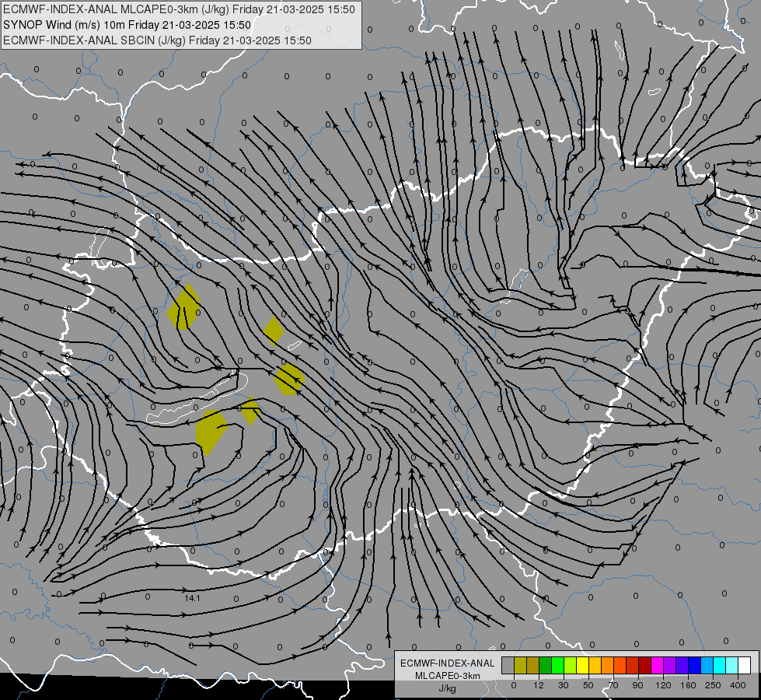The image size is (761, 700).
Task: Click the largest olive CAPE polygon
Action: coord(210,430)
